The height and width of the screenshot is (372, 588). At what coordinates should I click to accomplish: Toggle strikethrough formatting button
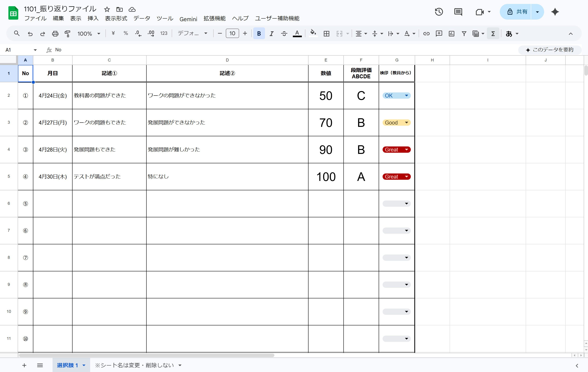pyautogui.click(x=284, y=34)
